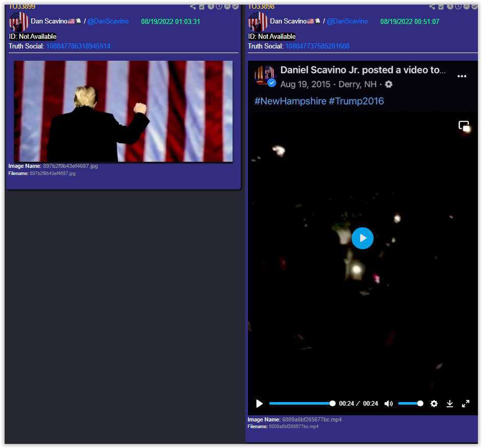Click Daniel Scavino Jr. posted a video title
This screenshot has width=482, height=448.
363,70
